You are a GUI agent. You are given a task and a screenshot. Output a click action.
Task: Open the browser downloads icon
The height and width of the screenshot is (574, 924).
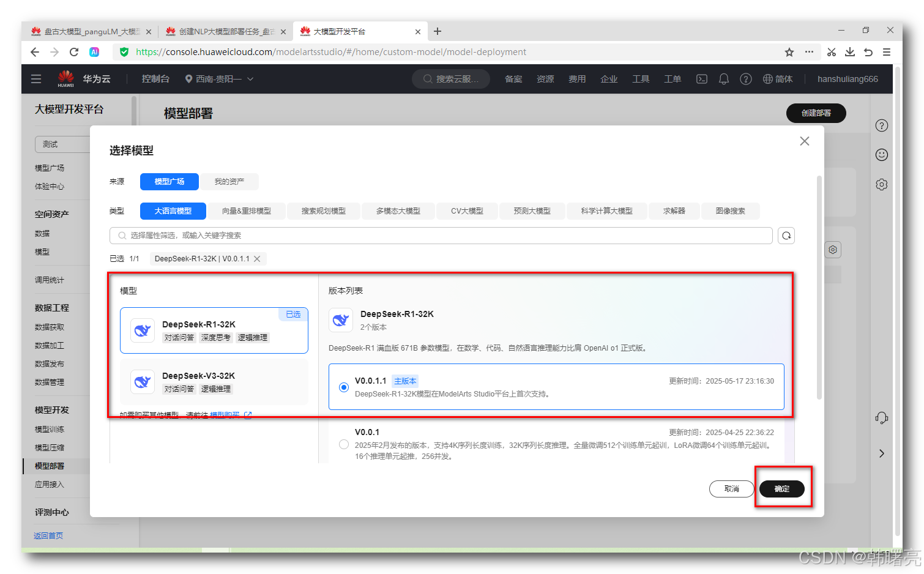pyautogui.click(x=849, y=52)
